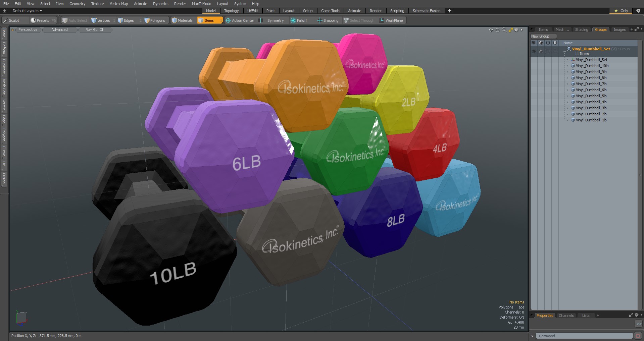Toggle the Only star button
Image resolution: width=644 pixels, height=341 pixels.
621,11
